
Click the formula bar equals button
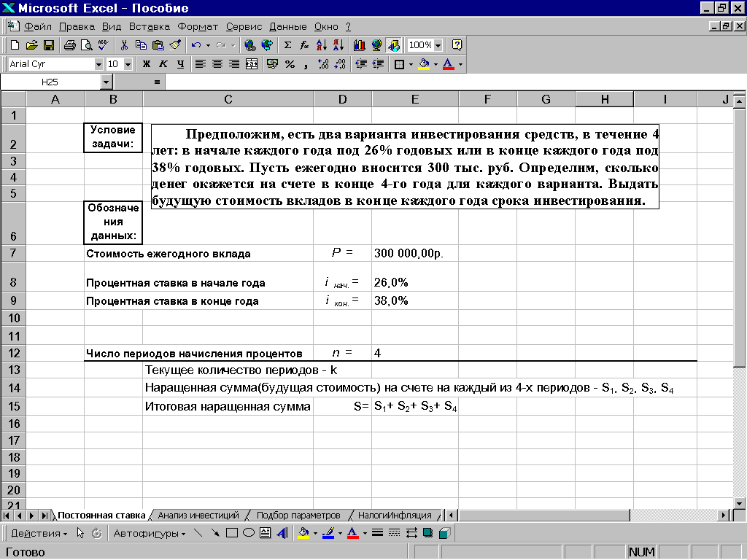(x=157, y=82)
